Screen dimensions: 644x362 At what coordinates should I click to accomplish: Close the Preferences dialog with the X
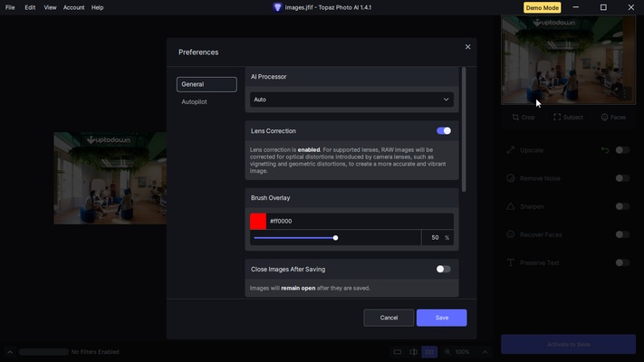467,47
